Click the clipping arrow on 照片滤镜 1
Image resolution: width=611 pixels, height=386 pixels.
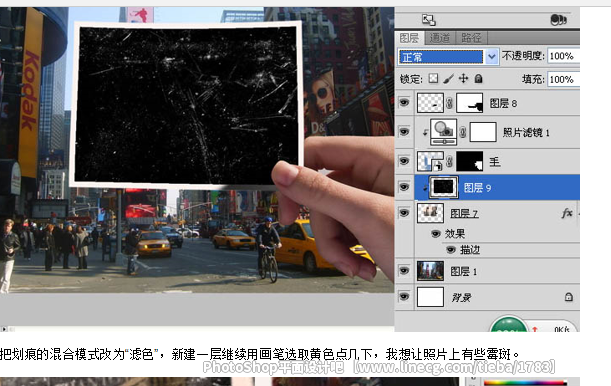tap(425, 132)
